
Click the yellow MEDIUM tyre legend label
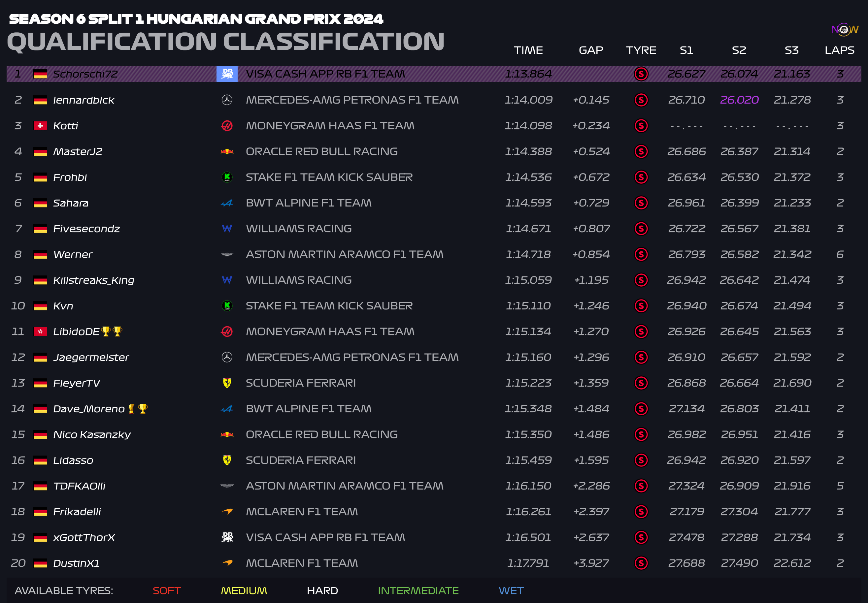coord(244,590)
